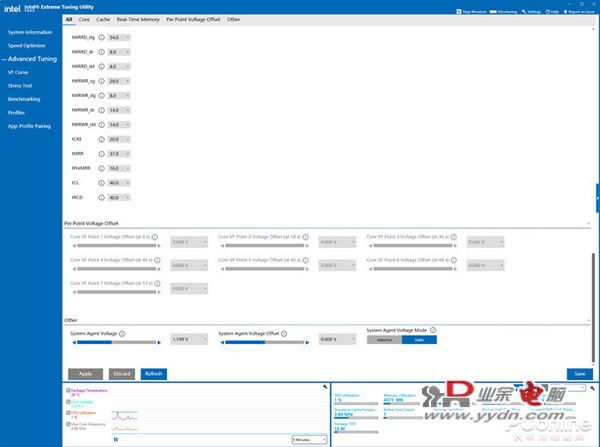This screenshot has width=600, height=447.
Task: Show info for System Agent Voltage
Action: (x=122, y=334)
